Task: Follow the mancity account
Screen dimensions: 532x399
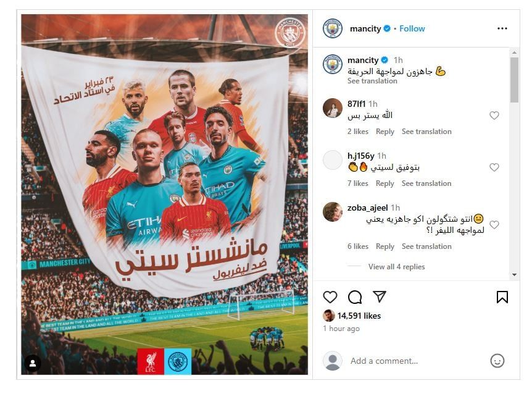Action: click(x=412, y=28)
